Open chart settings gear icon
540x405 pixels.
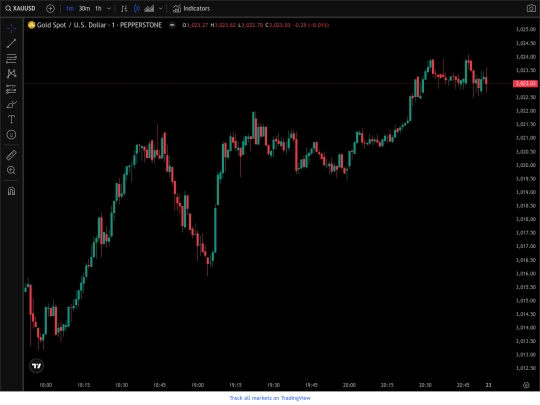click(x=526, y=385)
